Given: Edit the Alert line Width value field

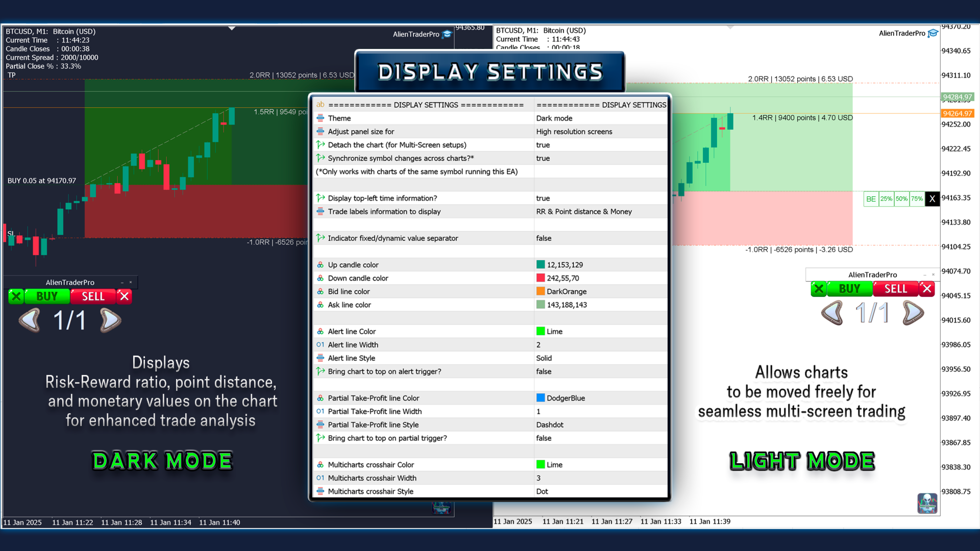Looking at the screenshot, I should pos(600,345).
